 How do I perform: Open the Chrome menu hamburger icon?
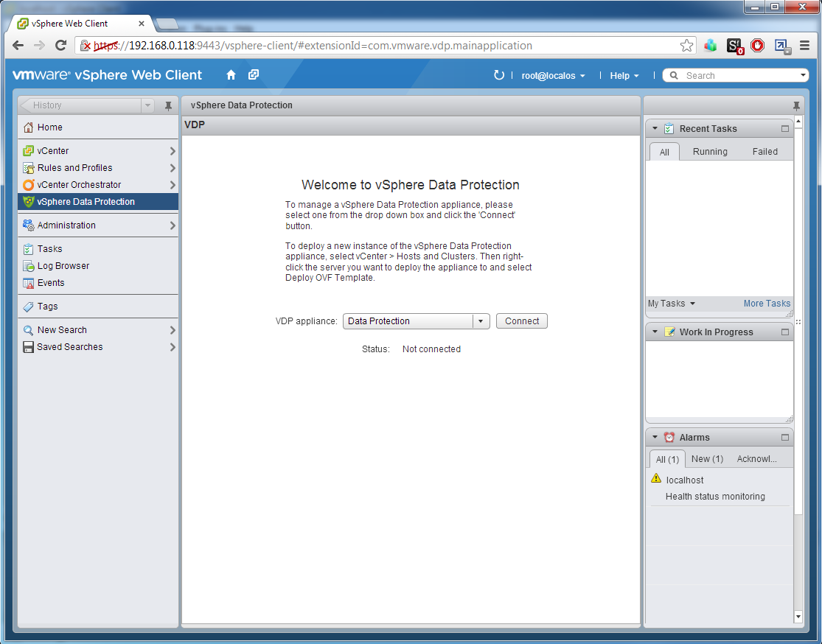[805, 46]
